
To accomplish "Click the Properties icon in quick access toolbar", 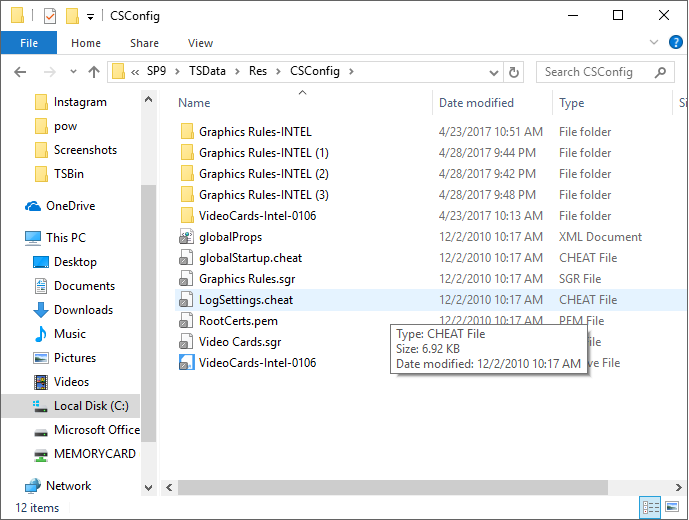I will (50, 16).
